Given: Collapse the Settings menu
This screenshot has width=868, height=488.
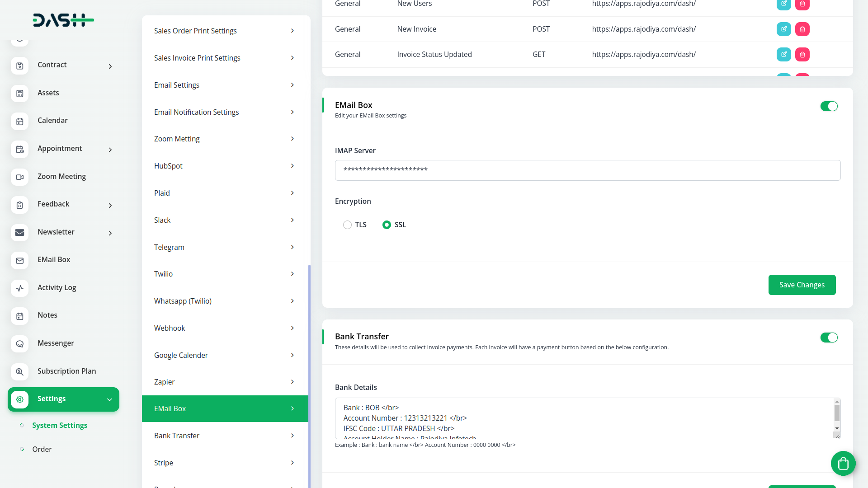Looking at the screenshot, I should (109, 399).
